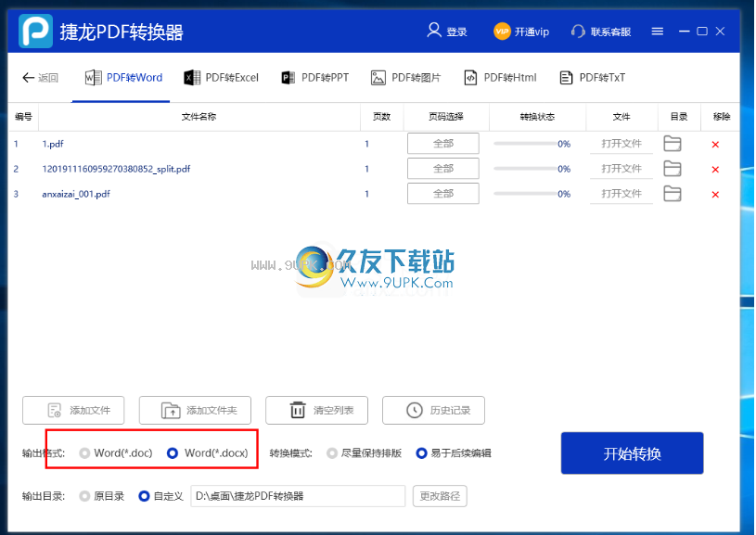
Task: Click 打开文件 for anxaizai_001.pdf row
Action: click(621, 194)
